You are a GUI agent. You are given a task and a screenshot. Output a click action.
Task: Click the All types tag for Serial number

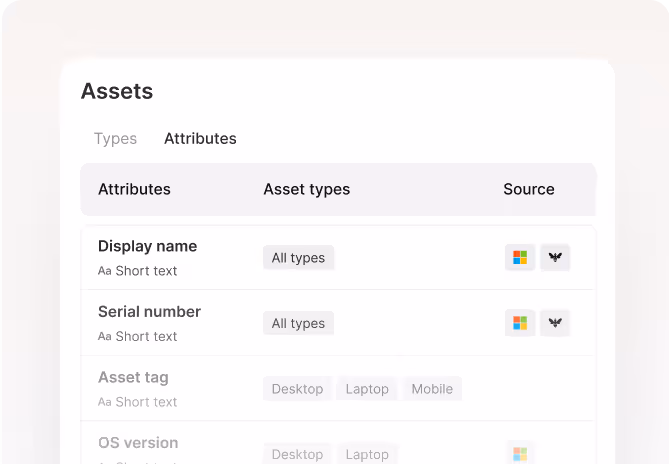tap(298, 323)
